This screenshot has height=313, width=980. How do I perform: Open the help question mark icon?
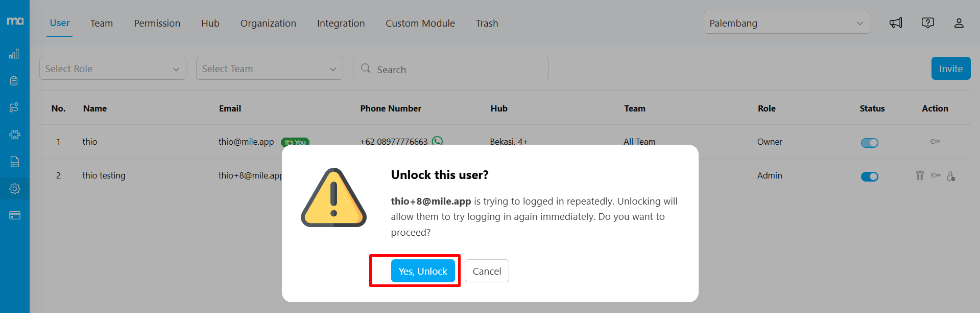[927, 23]
